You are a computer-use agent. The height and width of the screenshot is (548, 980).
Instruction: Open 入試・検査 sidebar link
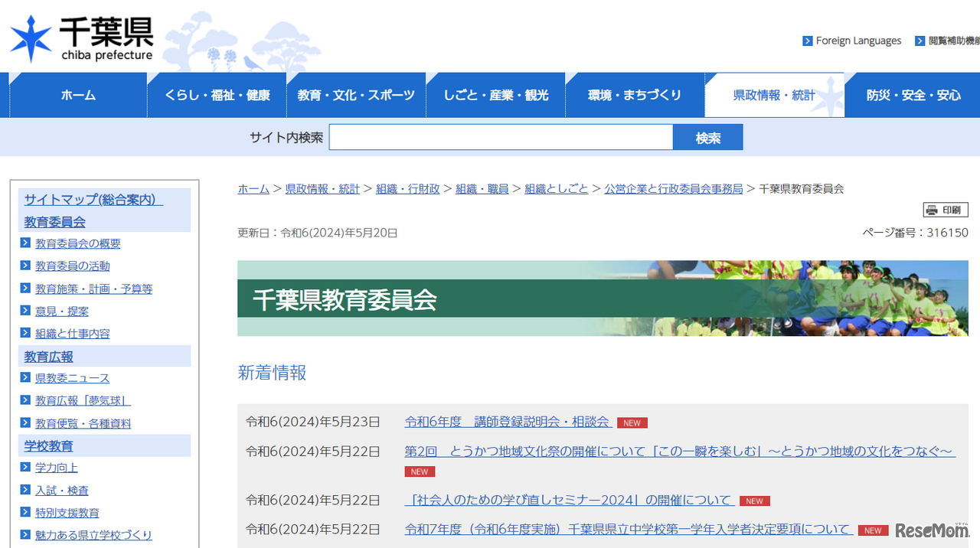(62, 491)
